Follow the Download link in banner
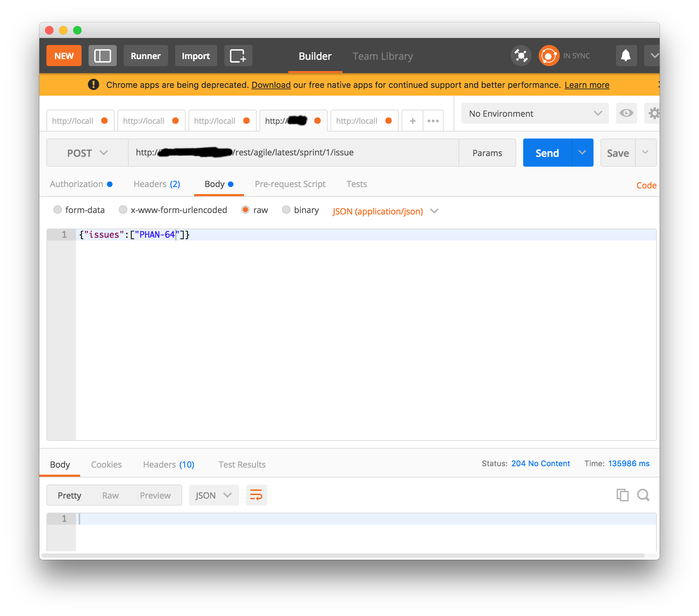This screenshot has width=699, height=616. pyautogui.click(x=271, y=85)
